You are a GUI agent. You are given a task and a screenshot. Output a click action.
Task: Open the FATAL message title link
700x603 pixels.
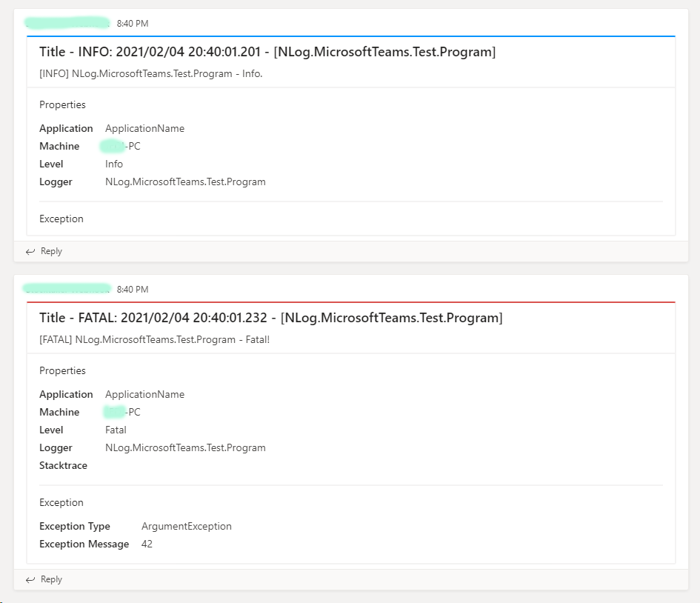point(271,318)
